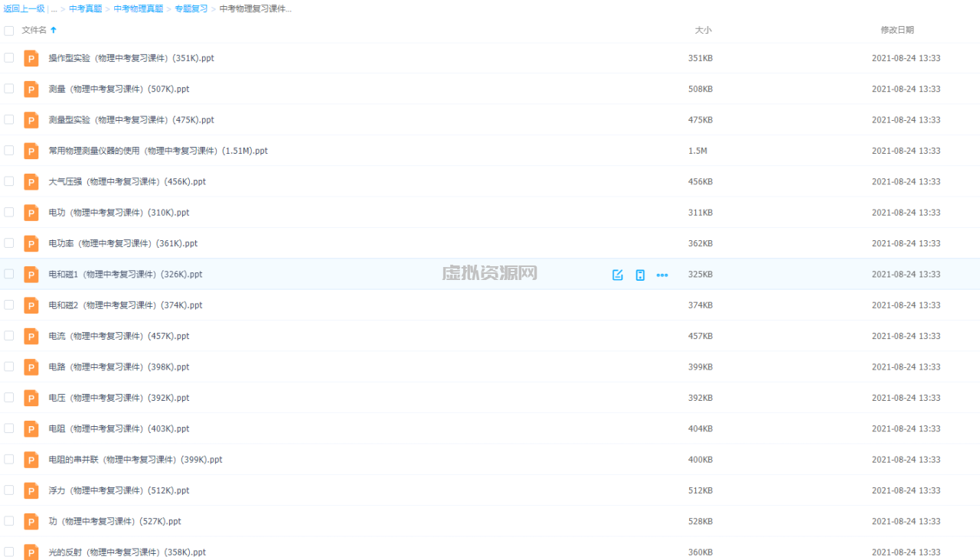Image resolution: width=980 pixels, height=560 pixels.
Task: Open file 常用物理测量仪器的使用 (1.51M).ppt
Action: [158, 151]
